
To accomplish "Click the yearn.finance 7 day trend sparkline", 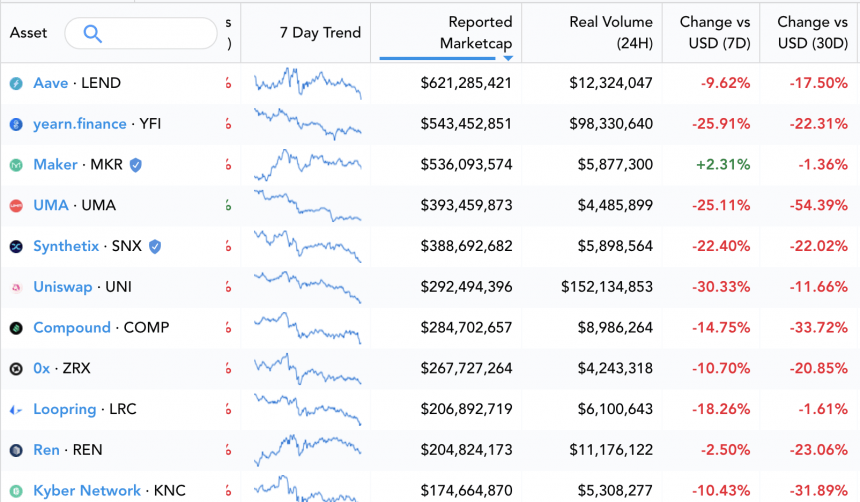I will pyautogui.click(x=307, y=124).
